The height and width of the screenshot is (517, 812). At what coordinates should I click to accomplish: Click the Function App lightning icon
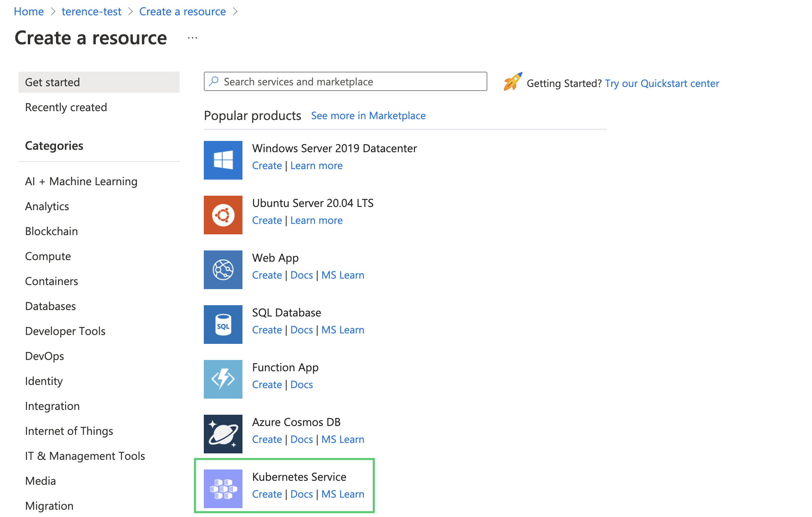[x=223, y=379]
